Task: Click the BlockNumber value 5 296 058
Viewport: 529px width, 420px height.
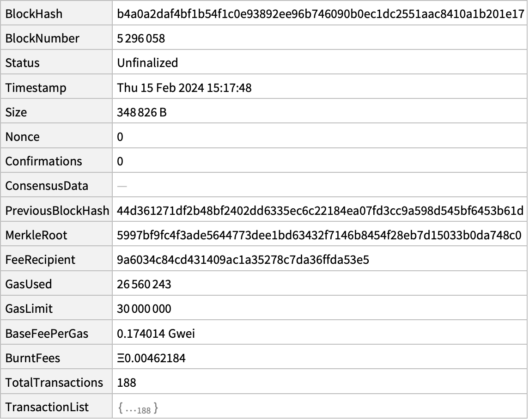Action: [141, 38]
